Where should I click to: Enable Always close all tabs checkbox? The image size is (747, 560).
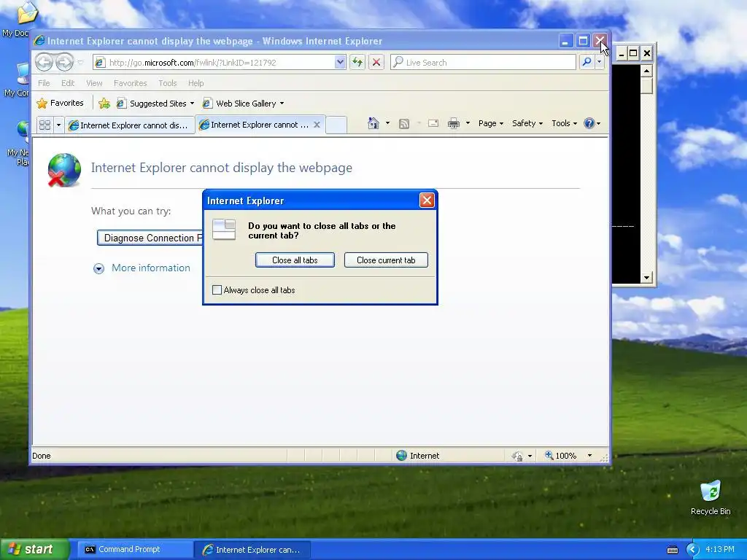point(217,290)
